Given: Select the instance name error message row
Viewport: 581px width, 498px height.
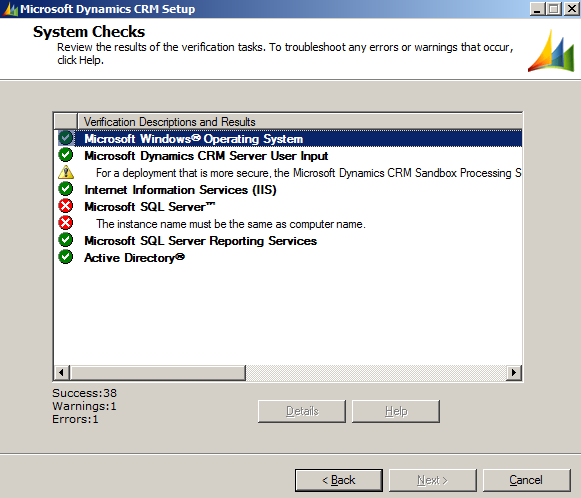Looking at the screenshot, I should coord(288,223).
